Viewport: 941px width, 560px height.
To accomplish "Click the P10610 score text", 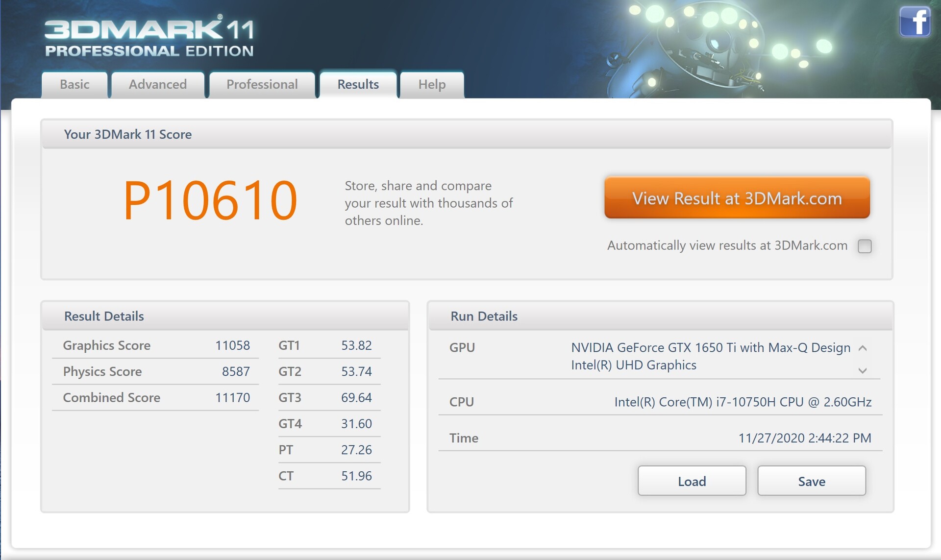I will coord(210,200).
